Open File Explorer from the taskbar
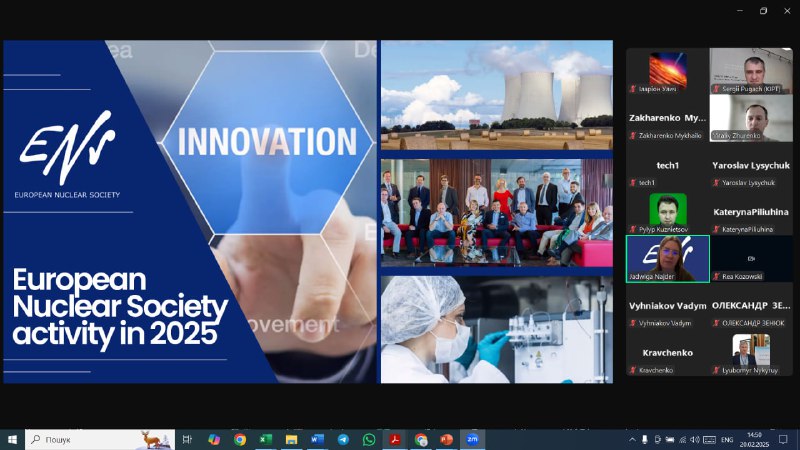Screen dimensions: 800x450 point(291,439)
